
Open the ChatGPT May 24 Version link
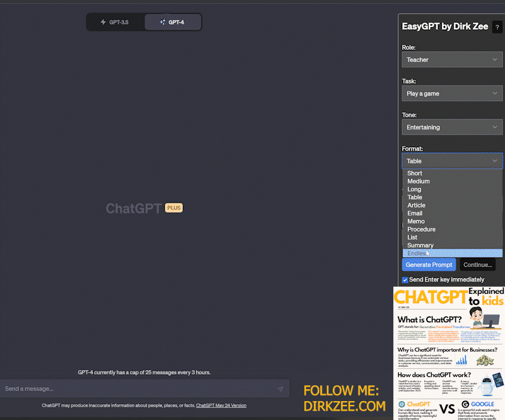221,405
